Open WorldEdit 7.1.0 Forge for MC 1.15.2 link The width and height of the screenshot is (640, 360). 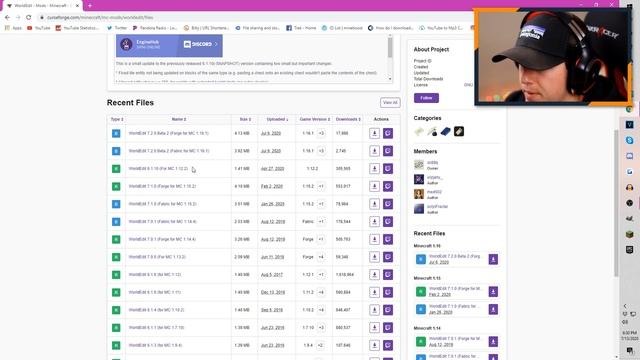(x=162, y=186)
